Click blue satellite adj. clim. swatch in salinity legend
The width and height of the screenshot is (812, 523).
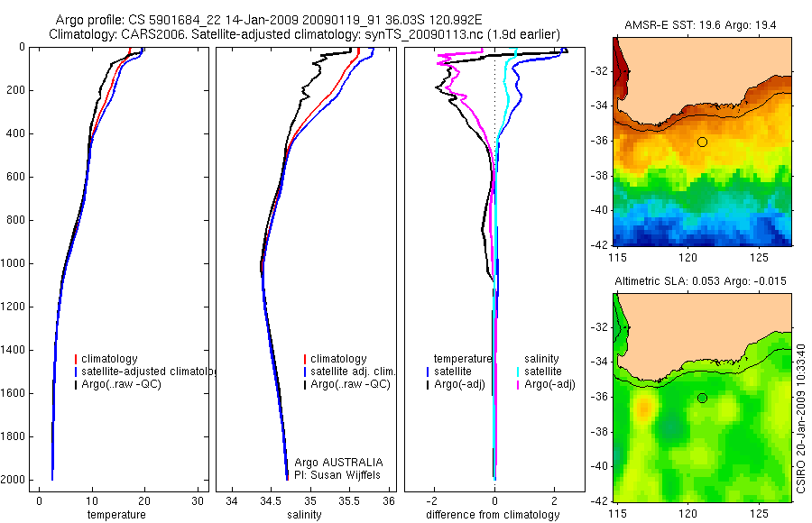tap(305, 372)
